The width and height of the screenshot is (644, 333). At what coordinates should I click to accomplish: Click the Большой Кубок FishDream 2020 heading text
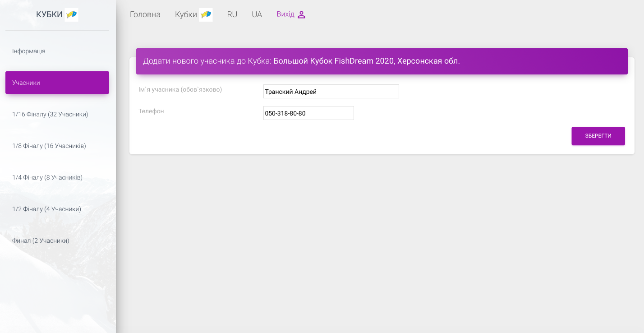tap(367, 61)
